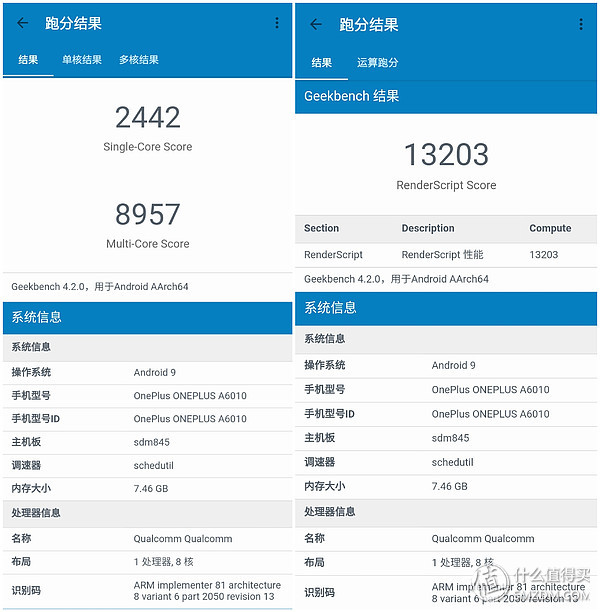This screenshot has width=600, height=612.
Task: Click 跑分结果 title on right screen
Action: pyautogui.click(x=369, y=25)
